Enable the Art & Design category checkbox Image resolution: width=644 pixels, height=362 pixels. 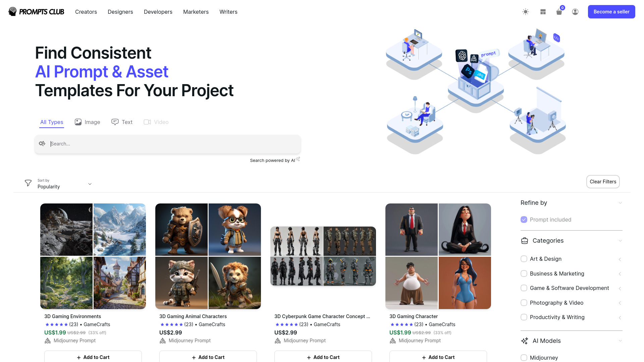point(523,258)
